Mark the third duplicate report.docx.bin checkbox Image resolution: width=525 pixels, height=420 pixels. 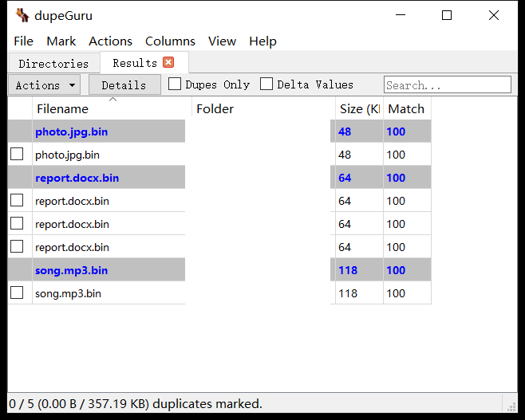tap(17, 246)
